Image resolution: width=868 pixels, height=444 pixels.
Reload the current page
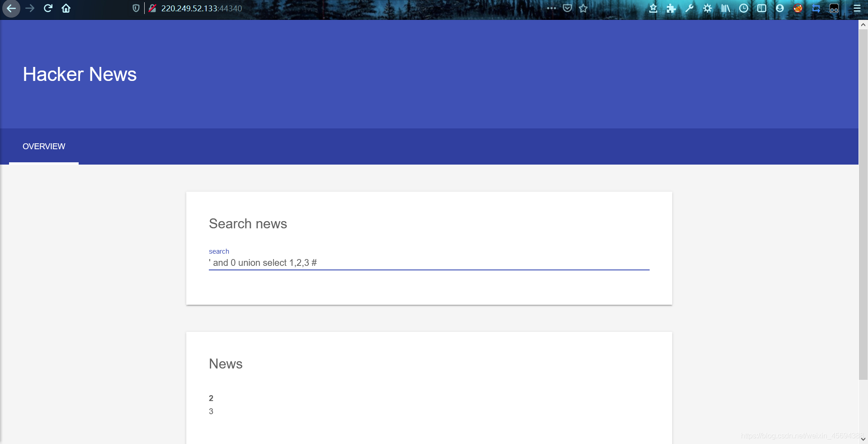click(x=48, y=9)
